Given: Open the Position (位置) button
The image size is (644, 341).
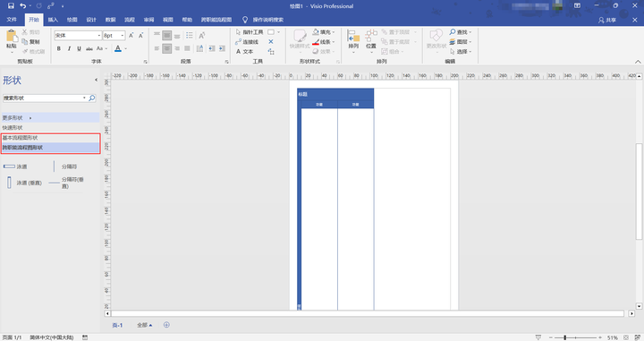Looking at the screenshot, I should [x=371, y=41].
